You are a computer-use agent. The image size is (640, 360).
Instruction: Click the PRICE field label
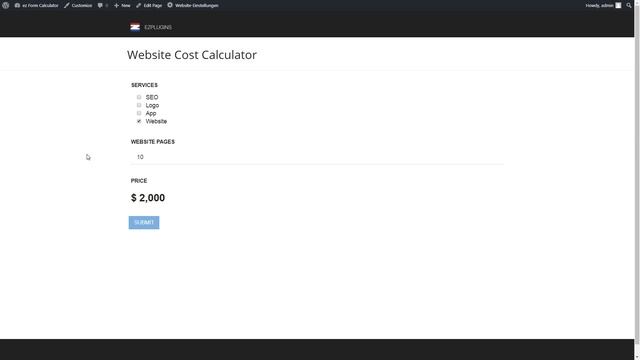139,180
